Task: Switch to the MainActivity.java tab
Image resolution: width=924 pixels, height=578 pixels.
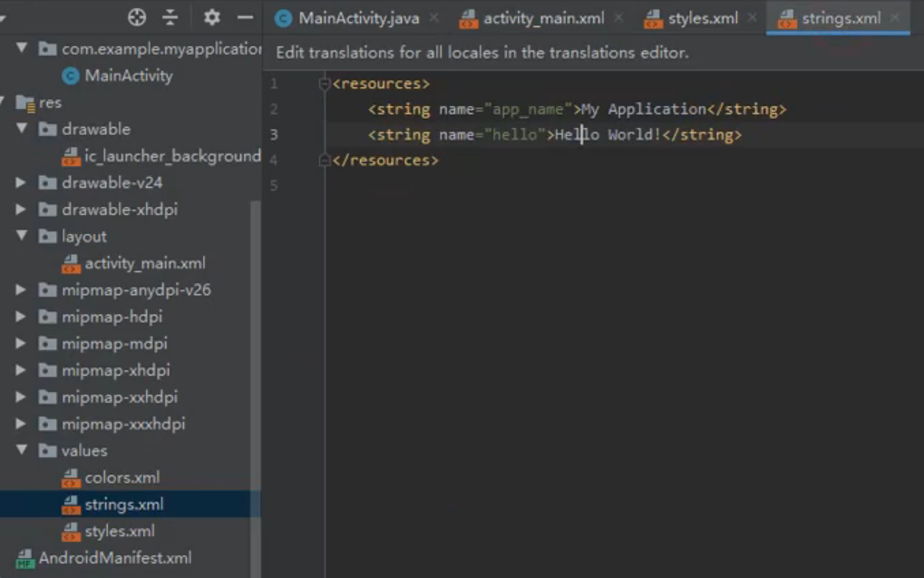Action: [x=359, y=18]
